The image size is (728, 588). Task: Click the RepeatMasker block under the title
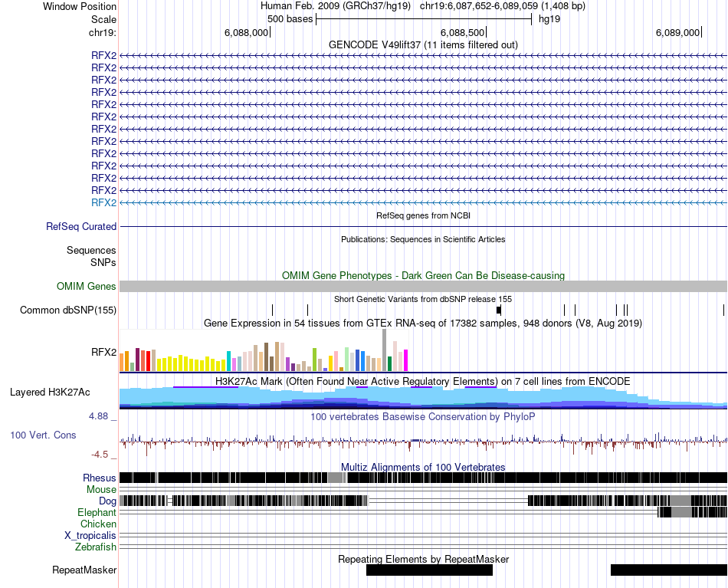click(429, 570)
